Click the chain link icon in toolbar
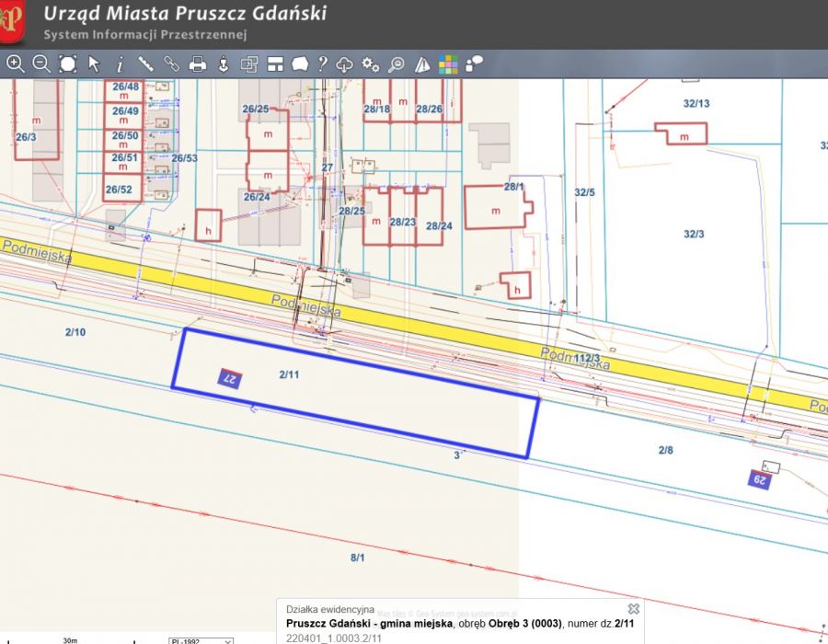The width and height of the screenshot is (828, 644). 171,63
